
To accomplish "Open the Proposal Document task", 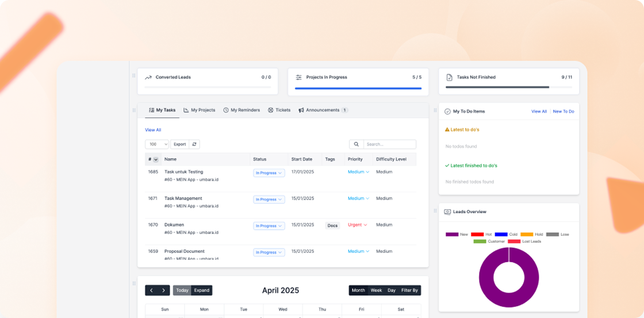I will coord(185,251).
